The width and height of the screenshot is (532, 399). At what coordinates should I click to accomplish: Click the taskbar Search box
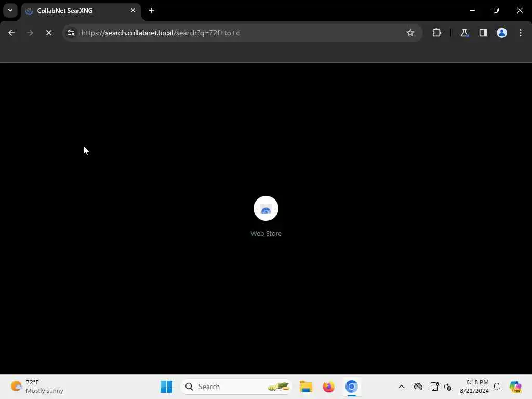(x=236, y=387)
